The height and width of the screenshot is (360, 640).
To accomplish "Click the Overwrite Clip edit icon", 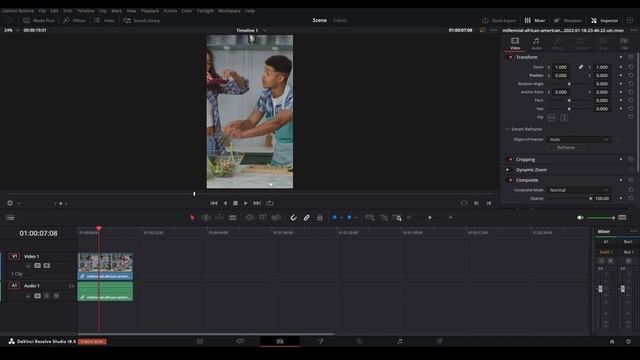I will [x=262, y=218].
